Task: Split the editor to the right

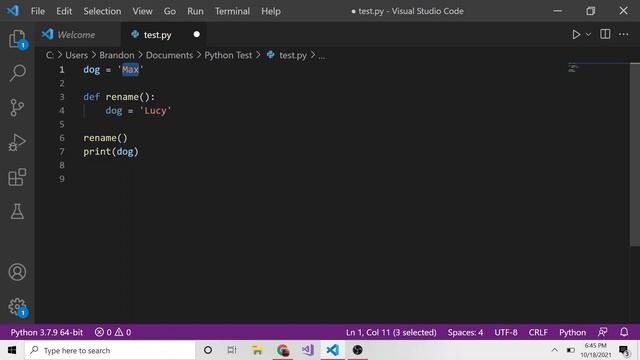Action: pyautogui.click(x=605, y=34)
